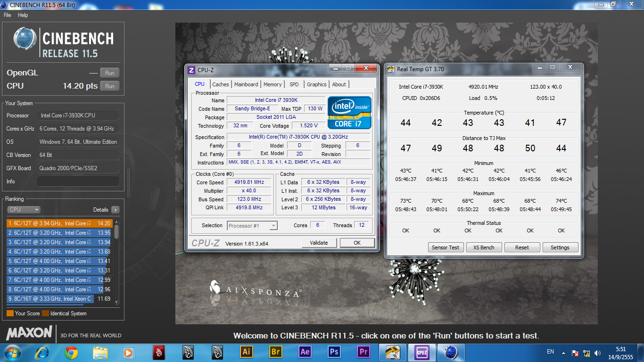
Task: Switch to the Caches tab in CPU-Z
Action: (x=220, y=84)
